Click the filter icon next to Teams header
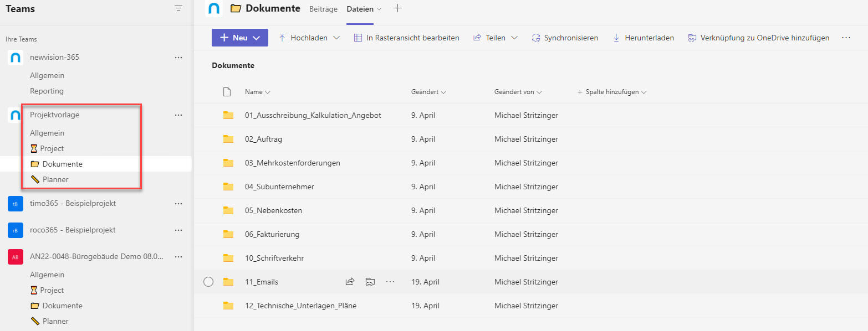The image size is (868, 331). pyautogui.click(x=178, y=8)
